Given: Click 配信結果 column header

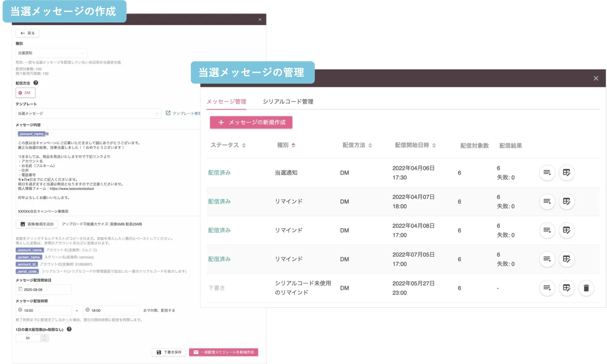Looking at the screenshot, I should 511,146.
